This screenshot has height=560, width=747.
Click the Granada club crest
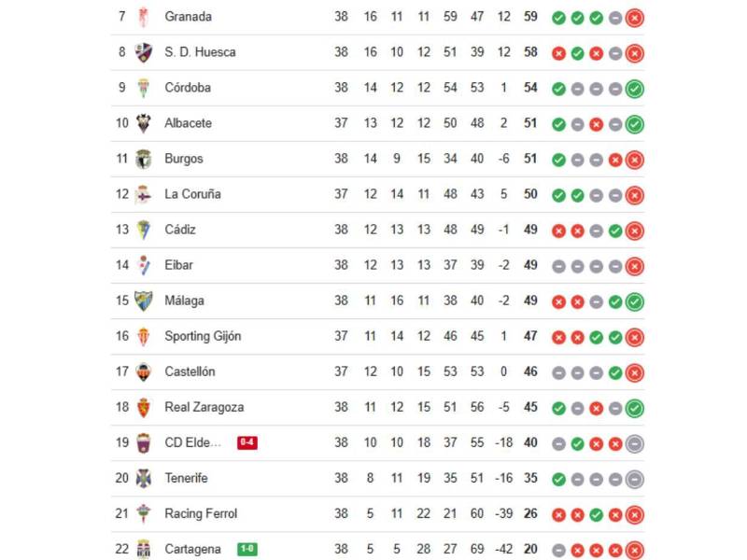145,17
